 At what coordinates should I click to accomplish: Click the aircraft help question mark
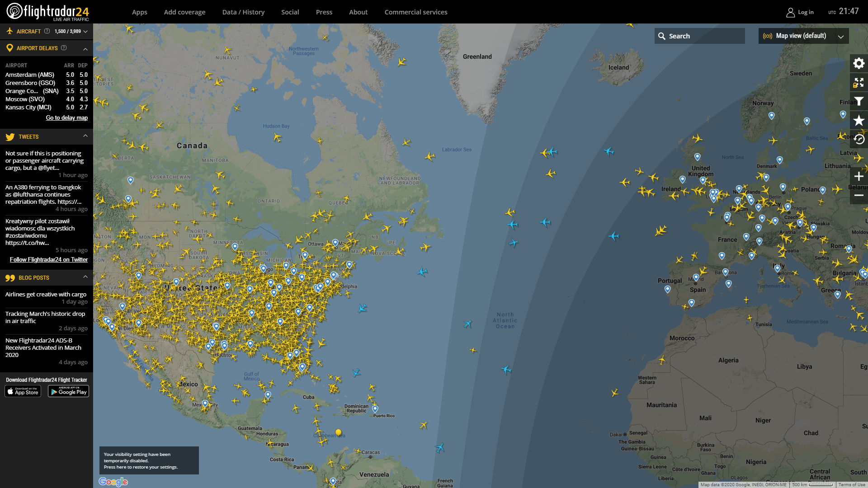pyautogui.click(x=47, y=31)
